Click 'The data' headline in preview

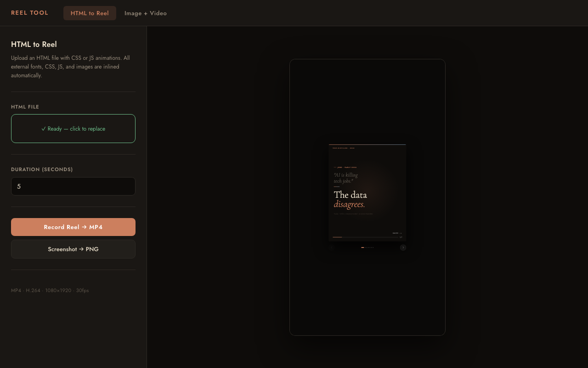[x=351, y=195]
